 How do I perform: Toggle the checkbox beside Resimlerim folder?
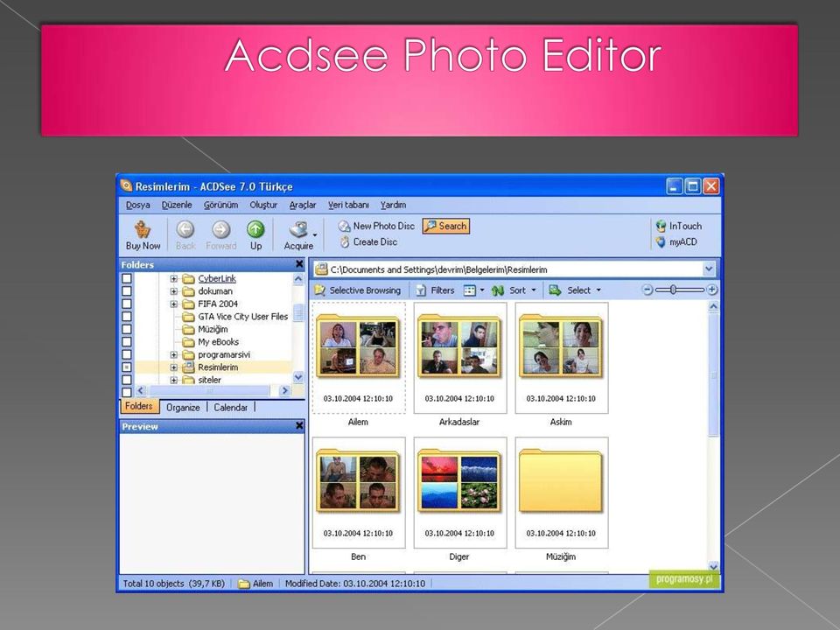point(126,367)
